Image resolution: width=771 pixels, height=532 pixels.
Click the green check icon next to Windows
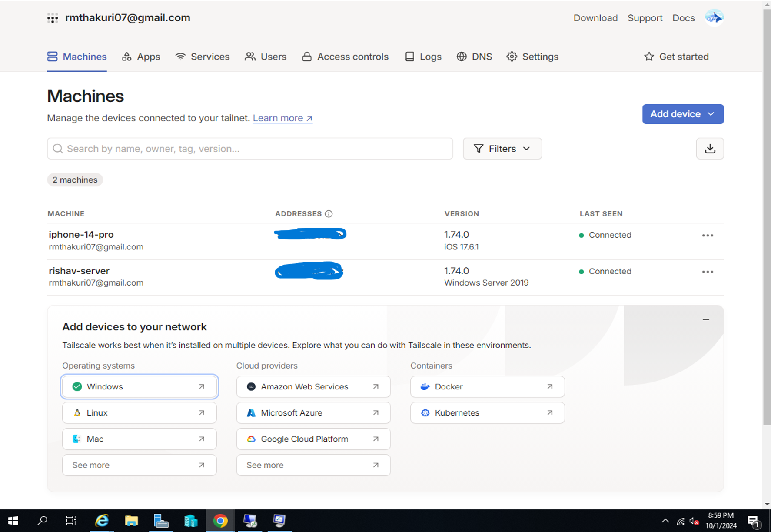pyautogui.click(x=77, y=386)
